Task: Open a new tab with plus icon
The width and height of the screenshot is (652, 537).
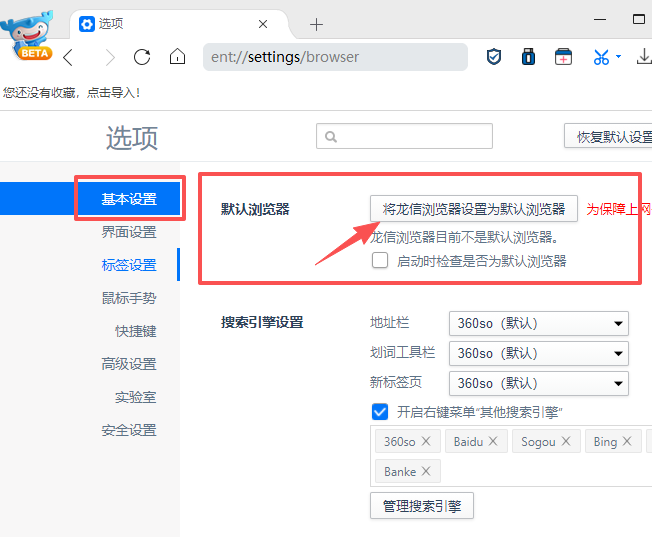Action: (317, 24)
